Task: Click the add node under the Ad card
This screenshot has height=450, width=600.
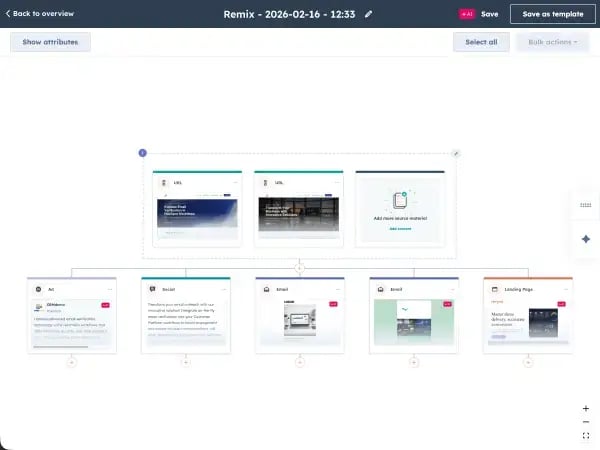Action: click(71, 362)
